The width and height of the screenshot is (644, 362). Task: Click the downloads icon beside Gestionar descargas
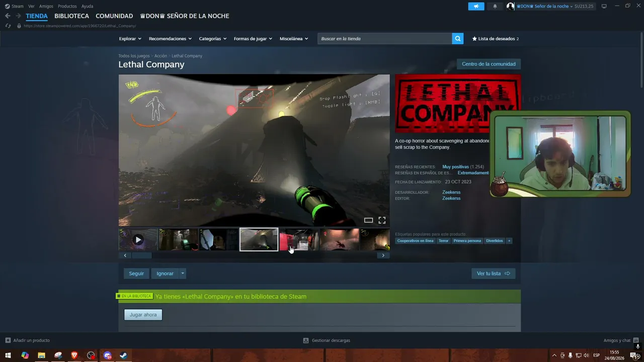pos(306,340)
